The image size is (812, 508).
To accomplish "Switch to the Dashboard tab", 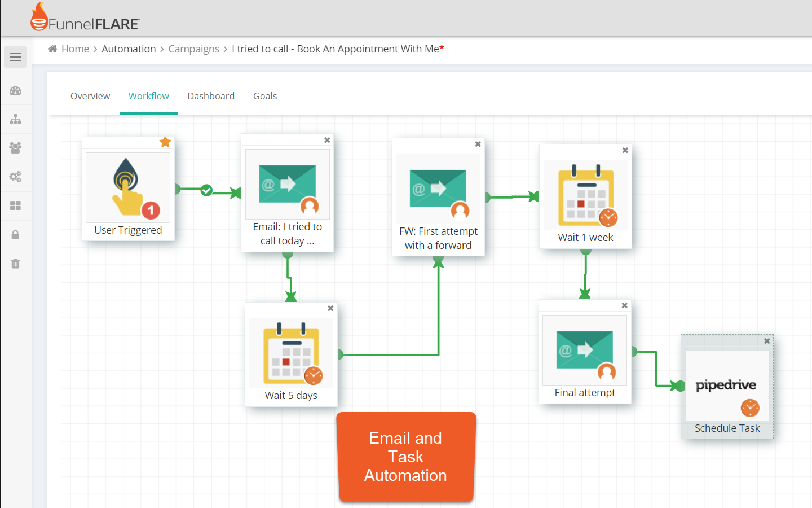I will click(x=211, y=96).
